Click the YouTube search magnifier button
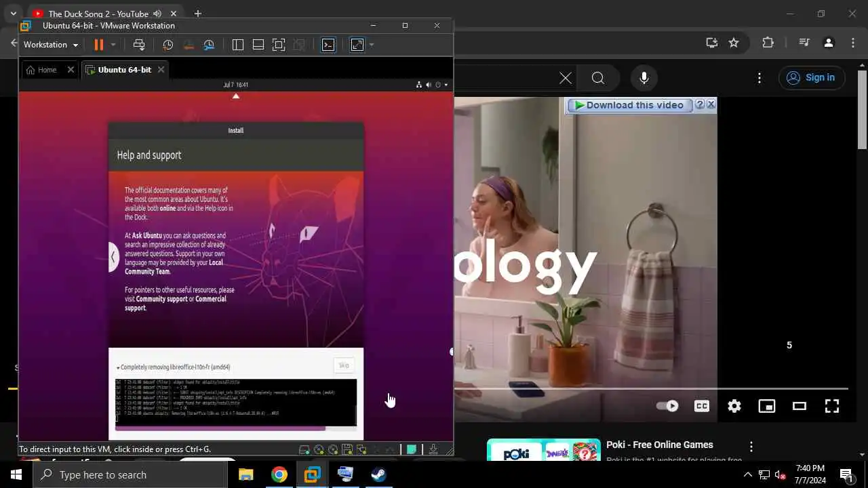 pos(598,78)
